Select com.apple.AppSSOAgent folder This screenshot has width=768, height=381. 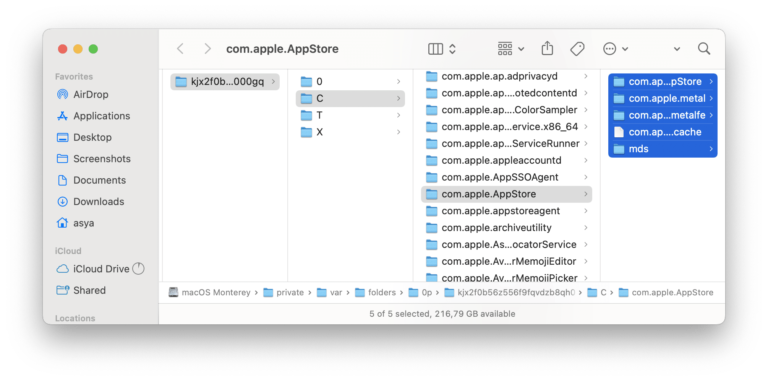(506, 177)
